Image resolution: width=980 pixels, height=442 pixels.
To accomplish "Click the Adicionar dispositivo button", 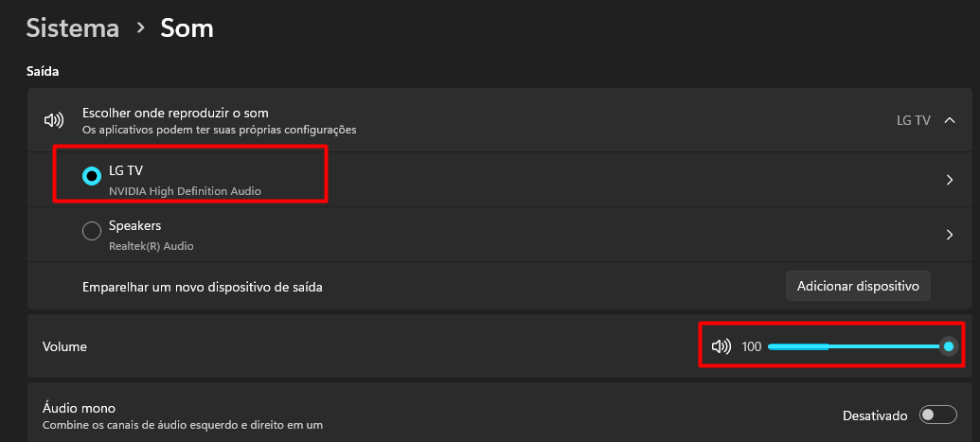I will (858, 287).
